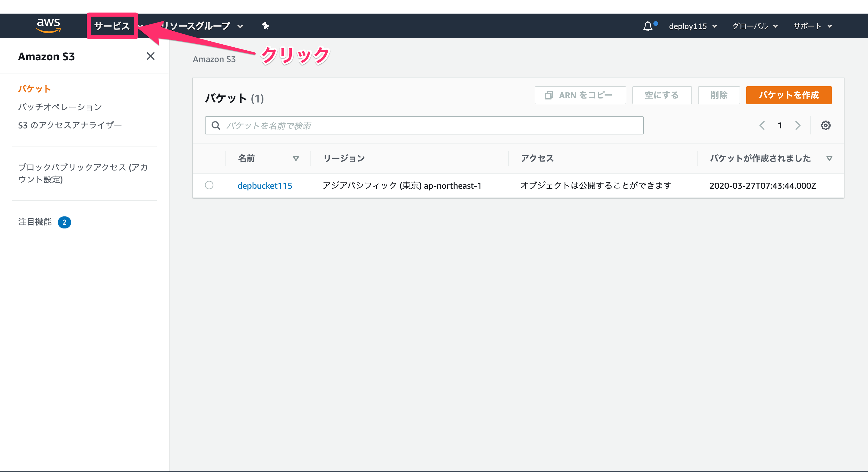Click the ARN をコピー button
This screenshot has height=472, width=868.
[x=580, y=95]
